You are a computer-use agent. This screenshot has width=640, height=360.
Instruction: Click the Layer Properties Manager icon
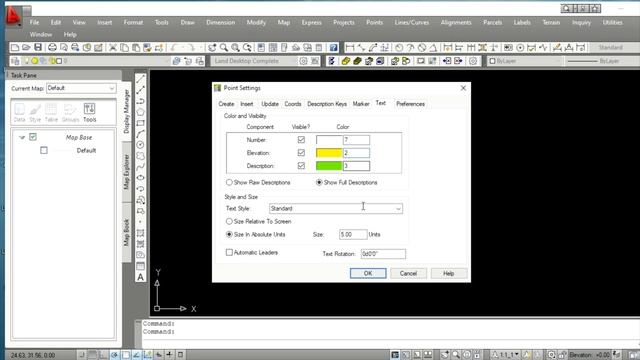pyautogui.click(x=15, y=61)
